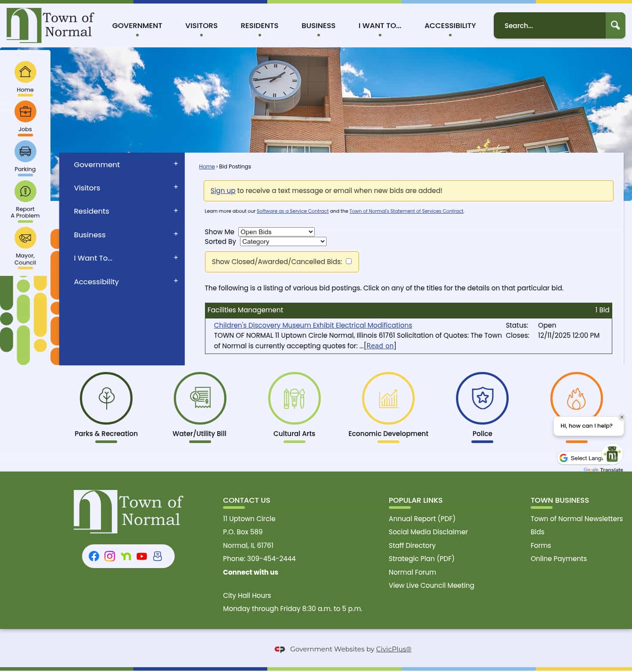Click the Sign up link for bid notifications

click(x=223, y=190)
